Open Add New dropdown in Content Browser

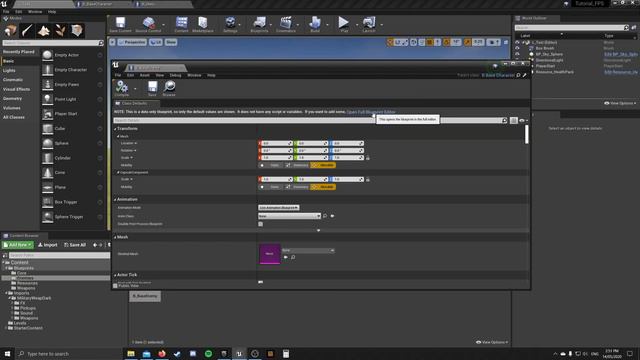[x=17, y=244]
